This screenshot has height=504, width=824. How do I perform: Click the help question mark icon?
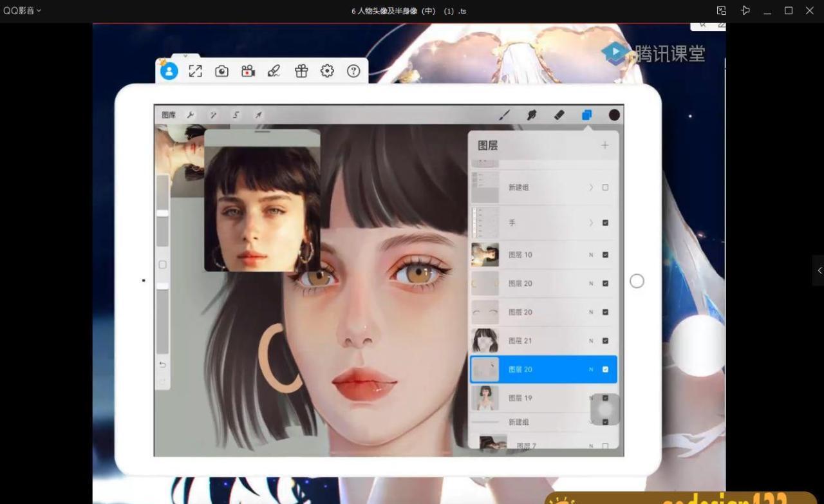353,71
